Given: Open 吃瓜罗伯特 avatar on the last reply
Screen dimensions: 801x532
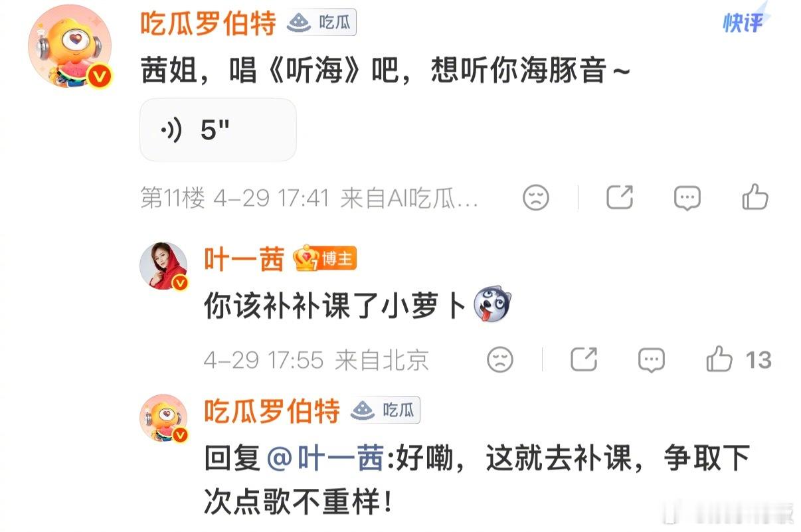Looking at the screenshot, I should 163,419.
